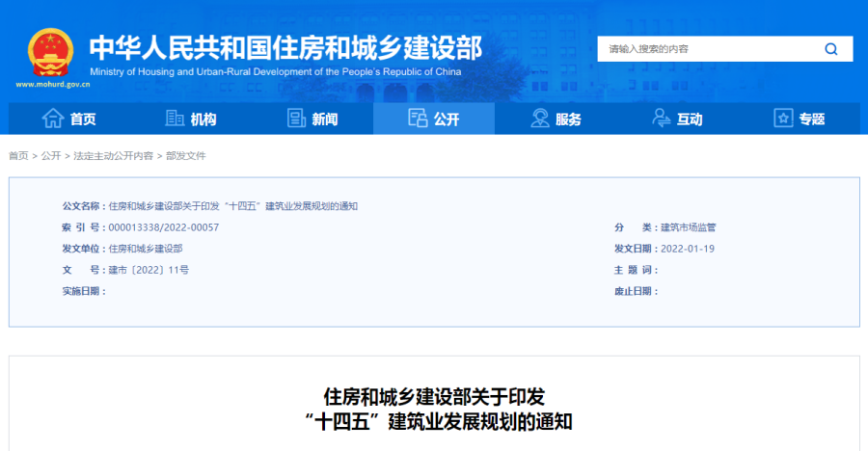
Task: Go to 公开 in the breadcrumb
Action: click(51, 156)
